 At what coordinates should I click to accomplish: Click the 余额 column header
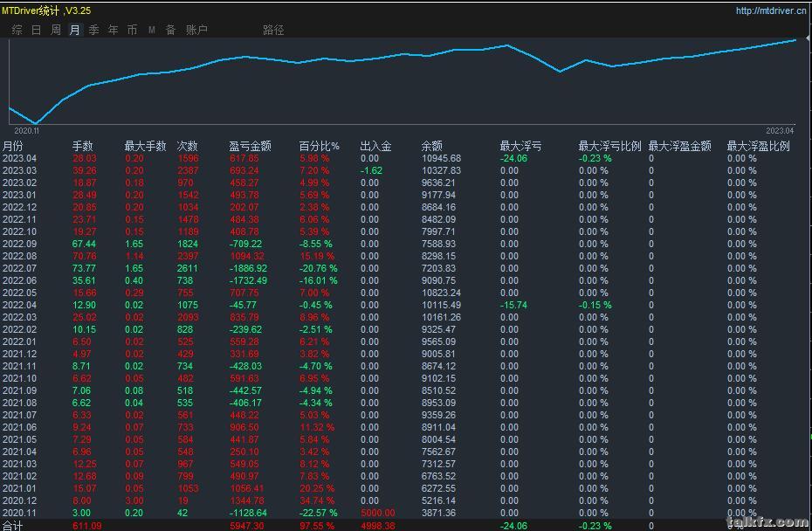[432, 146]
